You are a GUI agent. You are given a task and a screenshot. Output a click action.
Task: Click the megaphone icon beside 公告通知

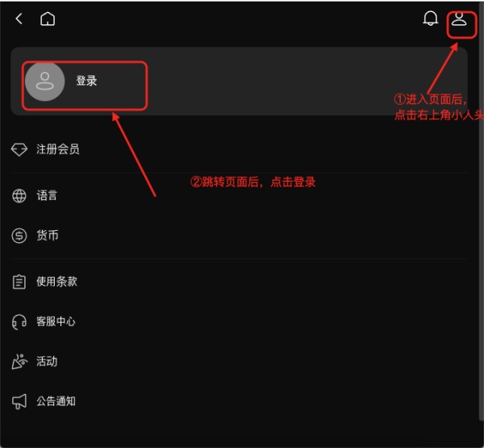coord(19,401)
